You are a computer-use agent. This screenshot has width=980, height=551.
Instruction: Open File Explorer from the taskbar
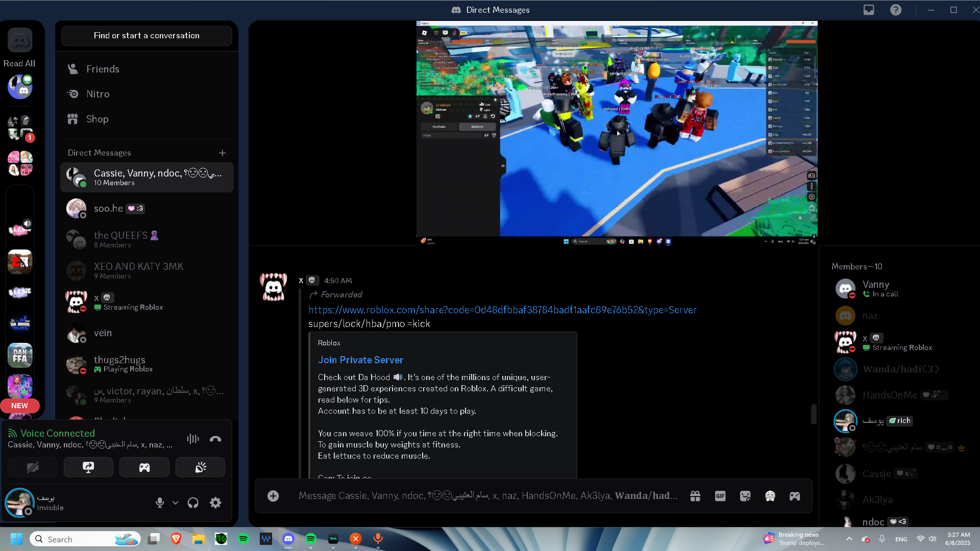click(x=199, y=539)
